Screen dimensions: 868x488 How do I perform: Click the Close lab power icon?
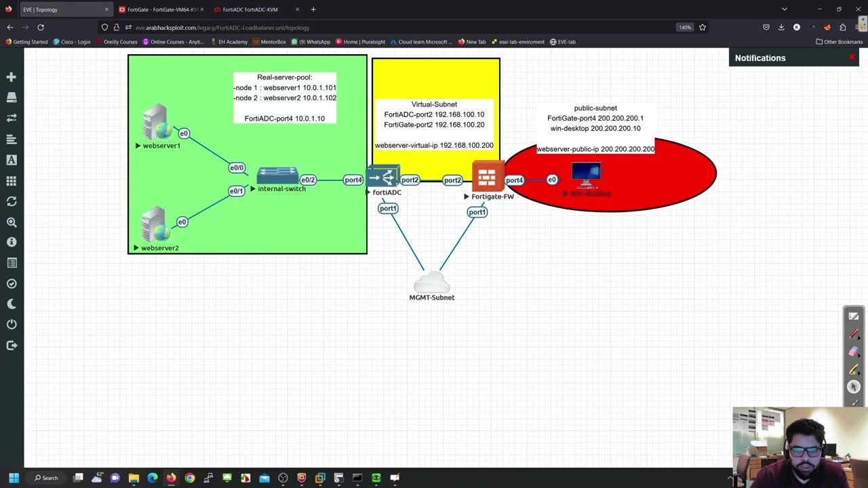click(12, 325)
